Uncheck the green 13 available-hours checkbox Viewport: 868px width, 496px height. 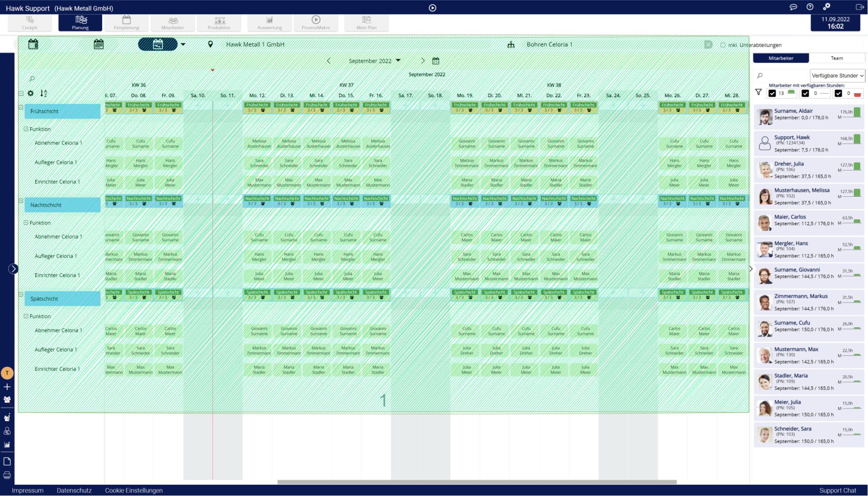772,93
